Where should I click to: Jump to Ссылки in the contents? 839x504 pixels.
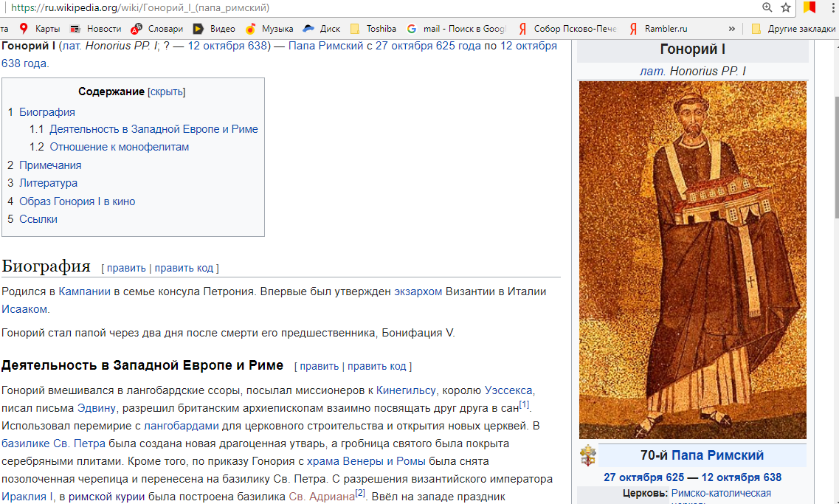coord(38,219)
